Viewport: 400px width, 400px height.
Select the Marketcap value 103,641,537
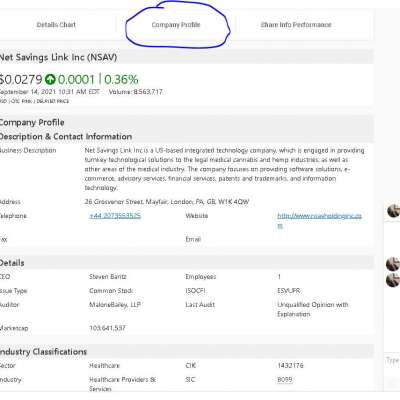pyautogui.click(x=107, y=328)
